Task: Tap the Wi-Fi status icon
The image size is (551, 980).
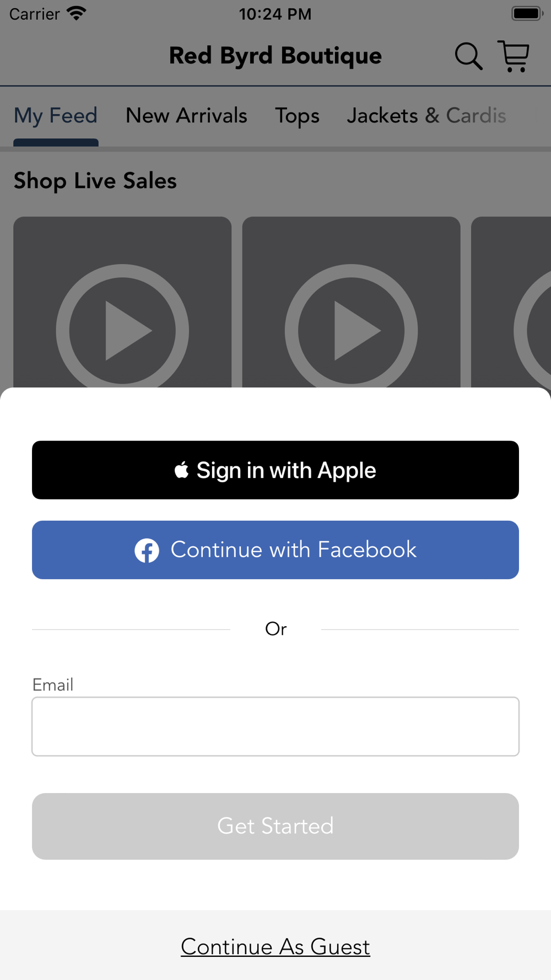Action: (76, 13)
